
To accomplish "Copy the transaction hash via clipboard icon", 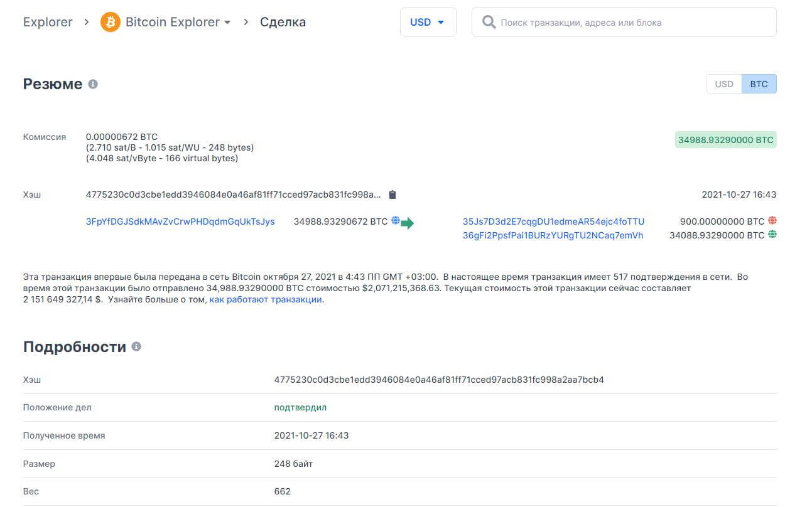I will click(392, 195).
